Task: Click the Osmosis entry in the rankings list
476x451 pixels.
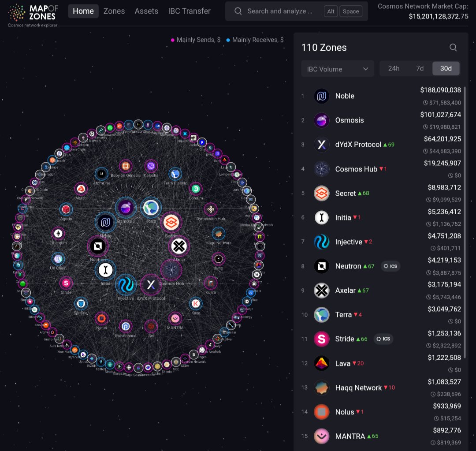Action: pyautogui.click(x=350, y=120)
